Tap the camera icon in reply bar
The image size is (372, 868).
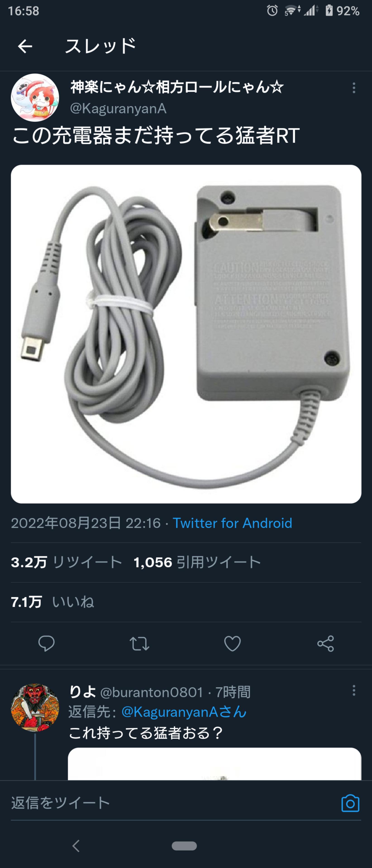click(x=351, y=803)
